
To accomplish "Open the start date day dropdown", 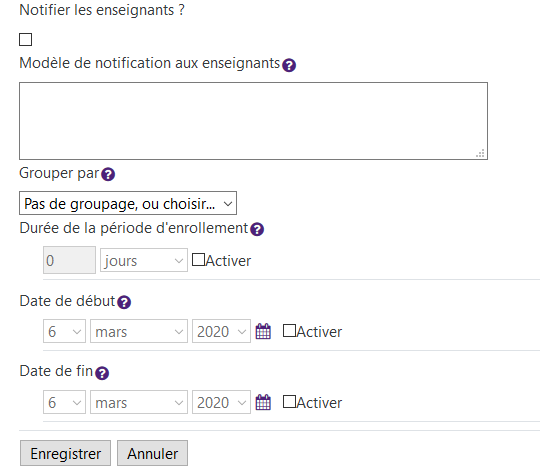I will pyautogui.click(x=64, y=331).
